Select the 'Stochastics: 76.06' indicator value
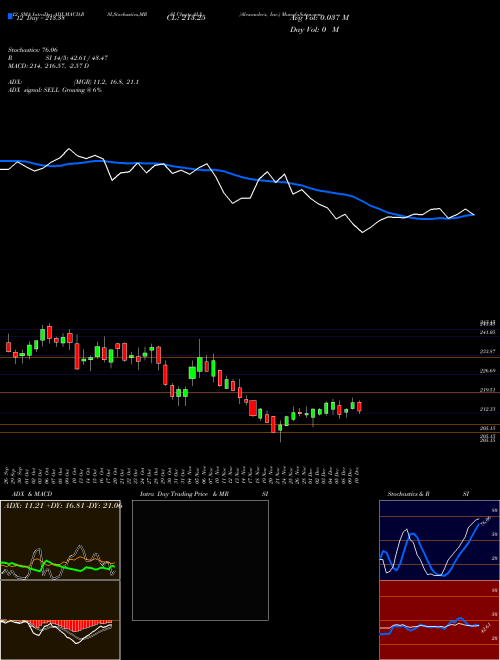Image resolution: width=500 pixels, height=660 pixels. [x=33, y=50]
